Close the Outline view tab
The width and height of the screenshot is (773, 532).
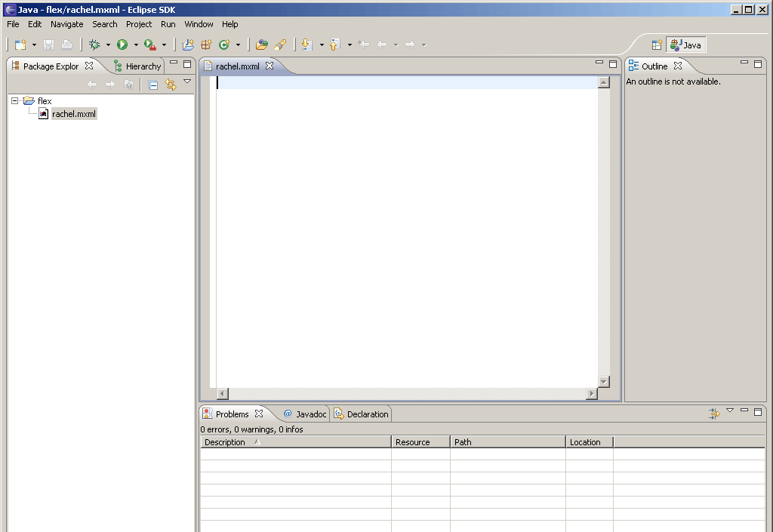(x=678, y=66)
